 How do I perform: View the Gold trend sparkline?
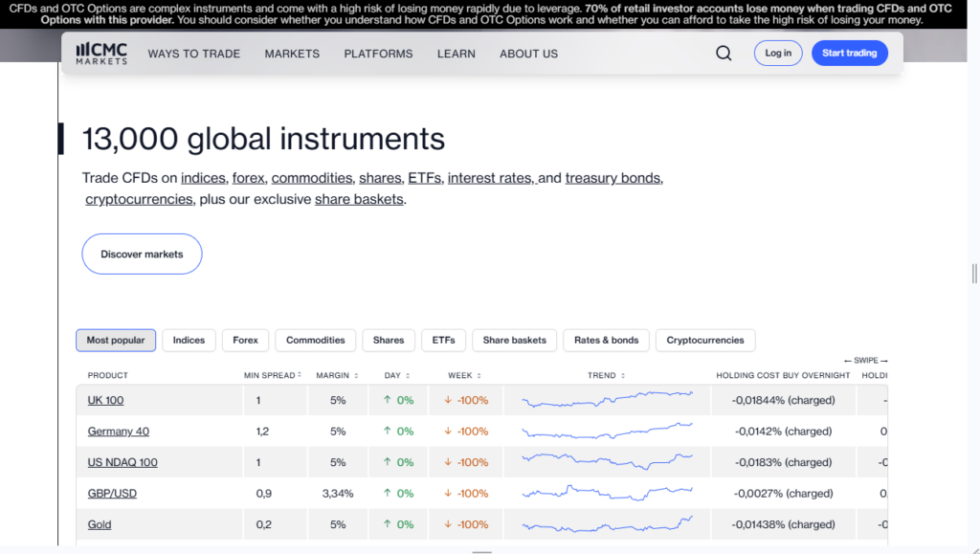tap(607, 524)
